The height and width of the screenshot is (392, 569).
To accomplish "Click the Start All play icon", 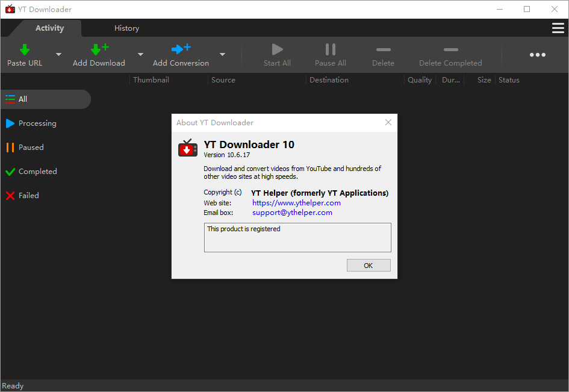I will point(277,49).
